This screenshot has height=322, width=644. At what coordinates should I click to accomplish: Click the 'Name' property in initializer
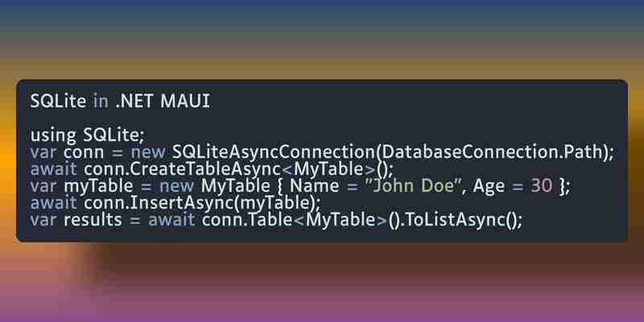(315, 187)
